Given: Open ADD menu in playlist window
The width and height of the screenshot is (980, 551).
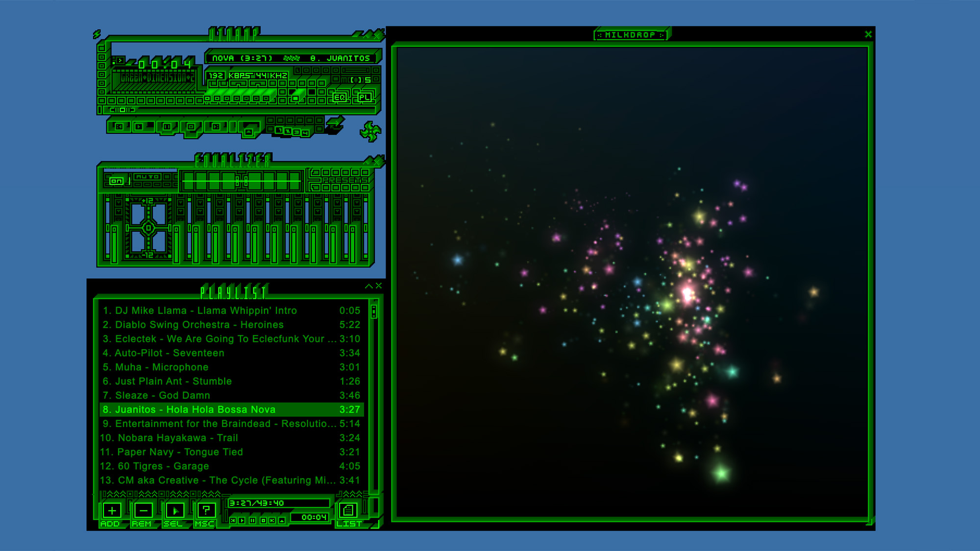Looking at the screenshot, I should (112, 511).
